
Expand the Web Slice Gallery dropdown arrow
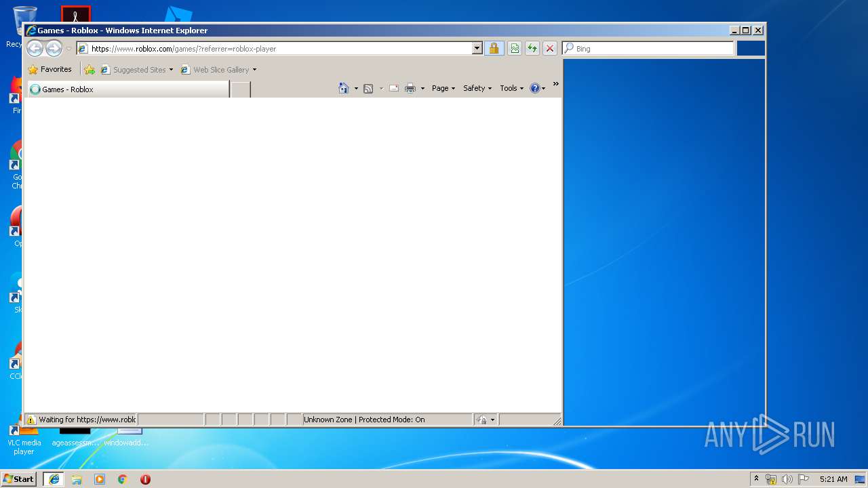[x=254, y=70]
